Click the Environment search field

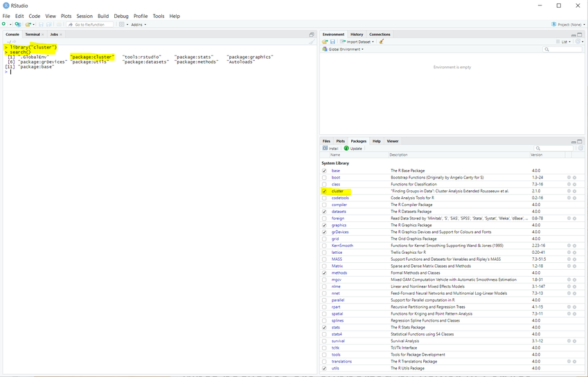562,49
